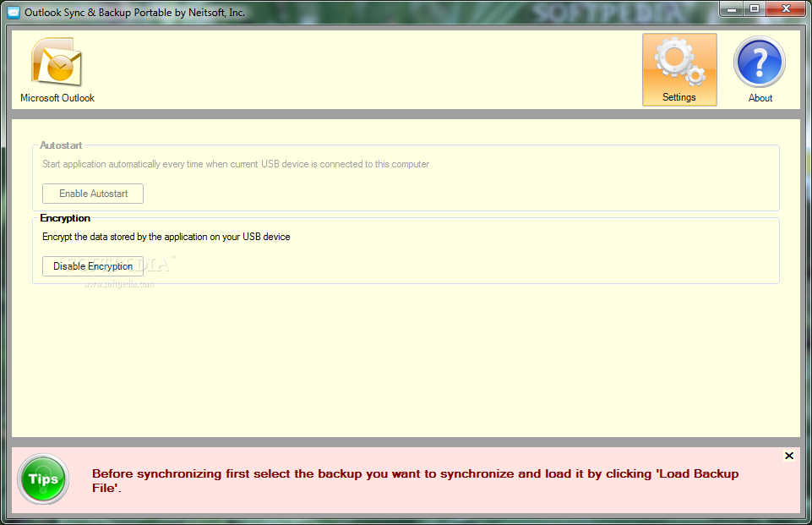
Task: Click the window title 'Outlook Sync & Backup Portable'
Action: [134, 13]
